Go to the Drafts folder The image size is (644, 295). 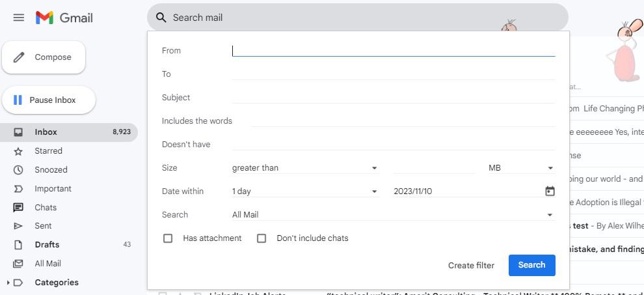click(47, 245)
